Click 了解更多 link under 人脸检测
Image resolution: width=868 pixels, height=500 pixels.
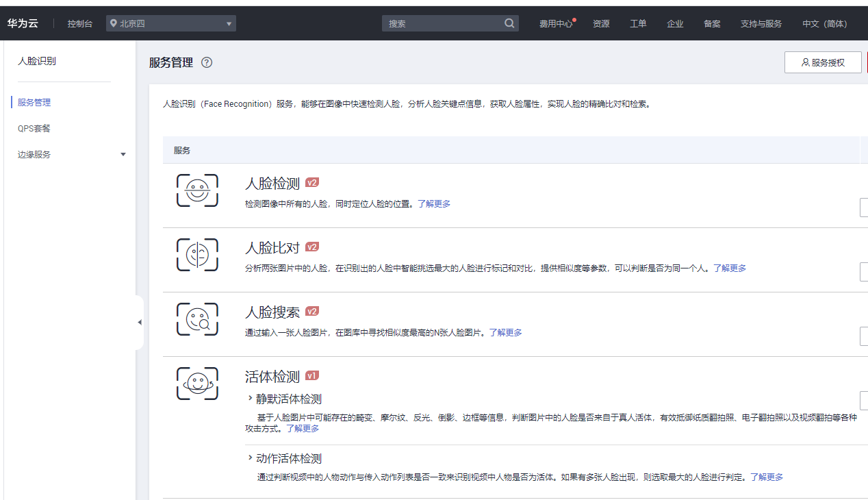tap(434, 203)
